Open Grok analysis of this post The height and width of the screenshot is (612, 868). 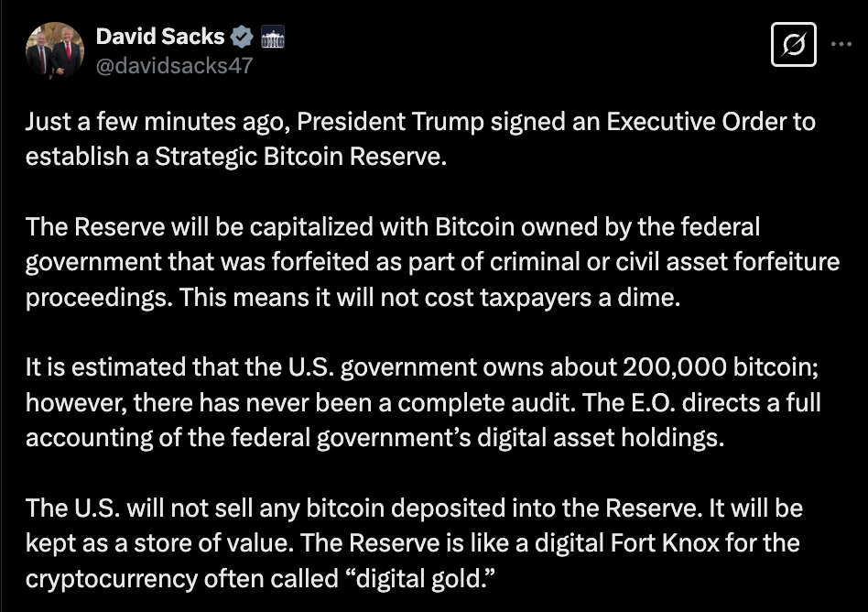793,45
